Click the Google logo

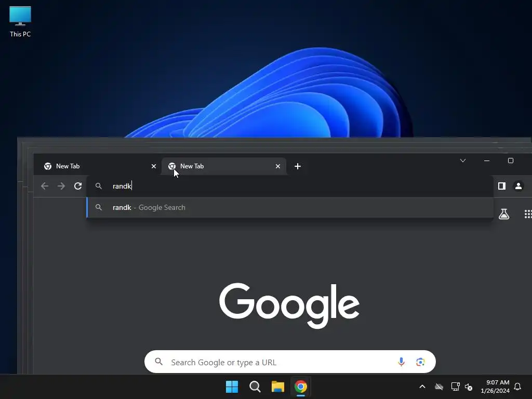coord(289,305)
